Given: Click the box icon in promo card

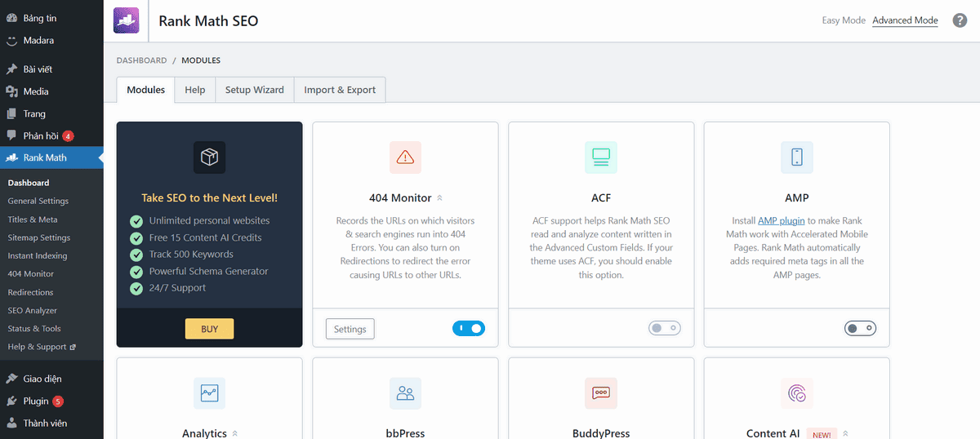Looking at the screenshot, I should click(209, 157).
